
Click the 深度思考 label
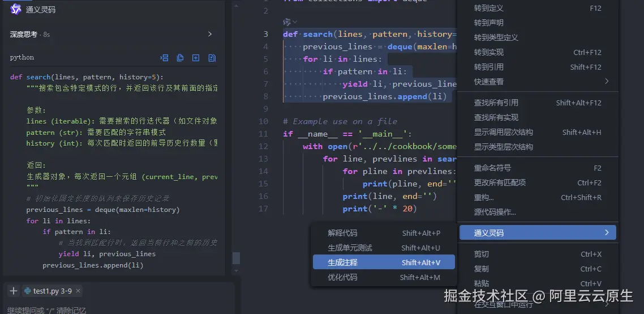23,35
